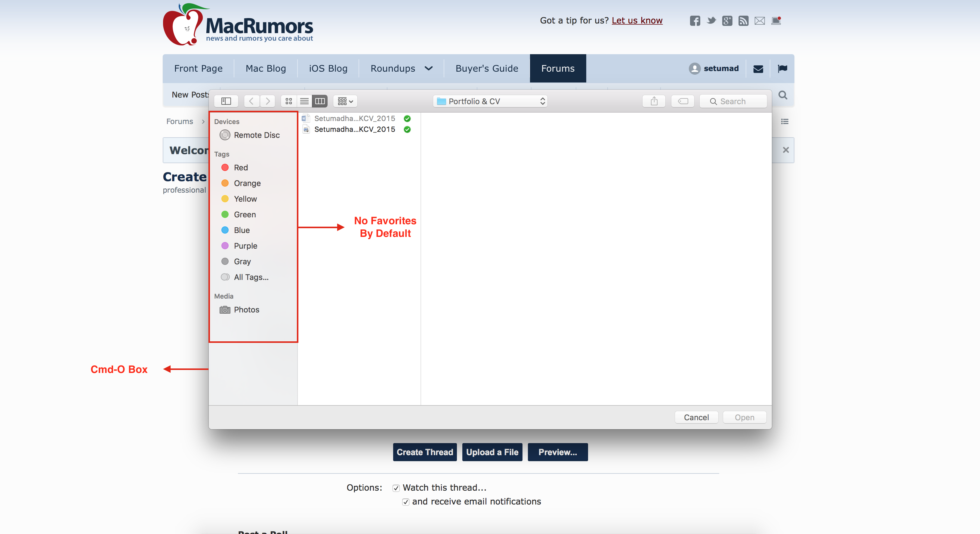
Task: Switch file dialog to column view
Action: 320,101
